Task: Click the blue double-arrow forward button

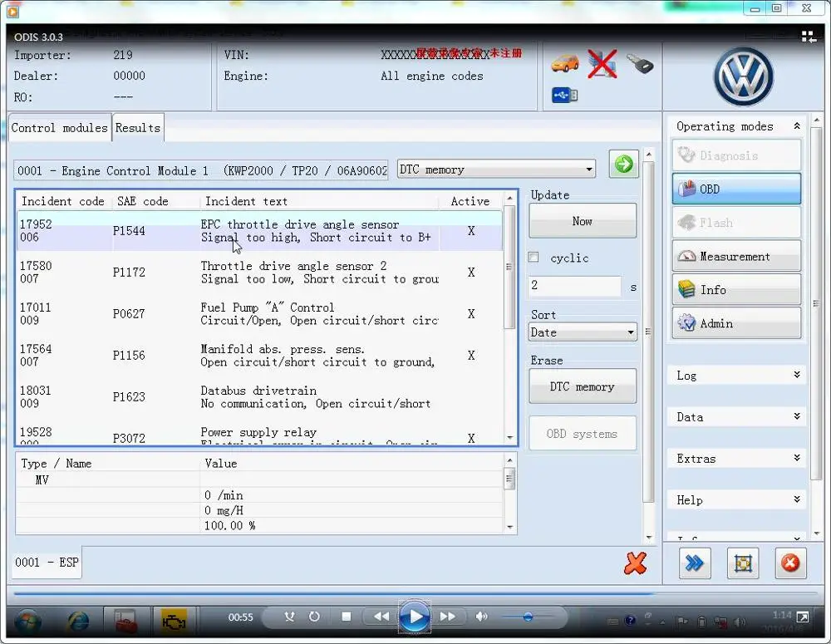Action: pyautogui.click(x=694, y=563)
